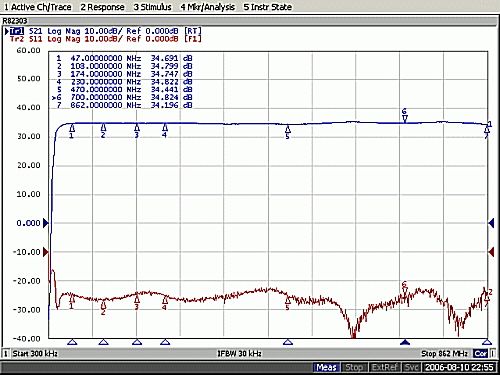The height and width of the screenshot is (375, 500).
Task: Select marker 5 triangle on the frequency axis
Action: [x=288, y=342]
